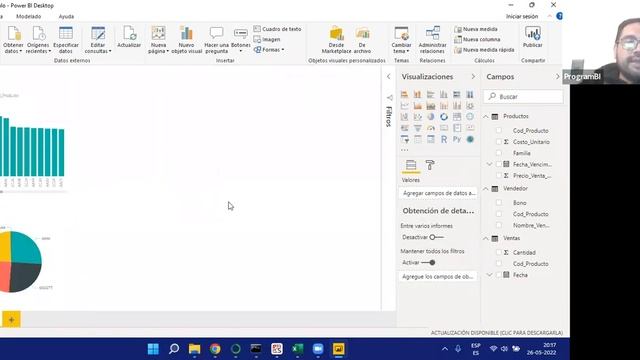640x360 pixels.
Task: Click Nuevo objeto visual
Action: (187, 40)
